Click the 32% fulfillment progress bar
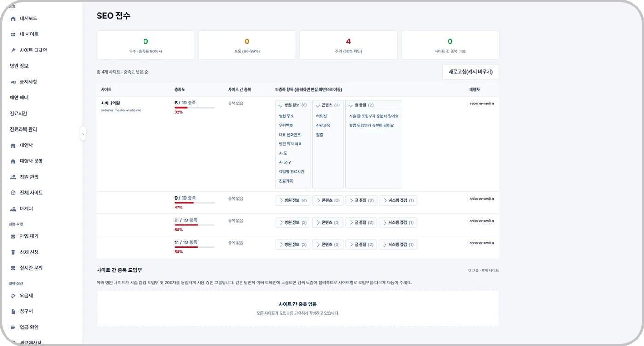644x346 pixels. coord(195,107)
